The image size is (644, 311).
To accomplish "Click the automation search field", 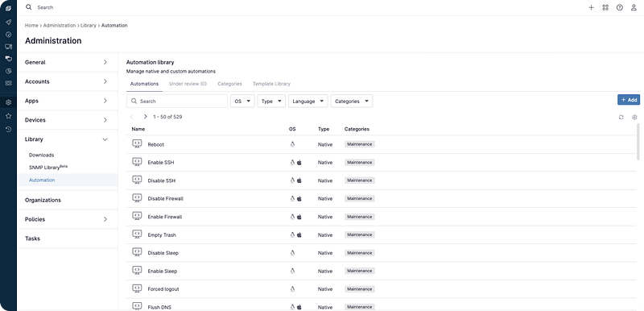I will coord(177,101).
